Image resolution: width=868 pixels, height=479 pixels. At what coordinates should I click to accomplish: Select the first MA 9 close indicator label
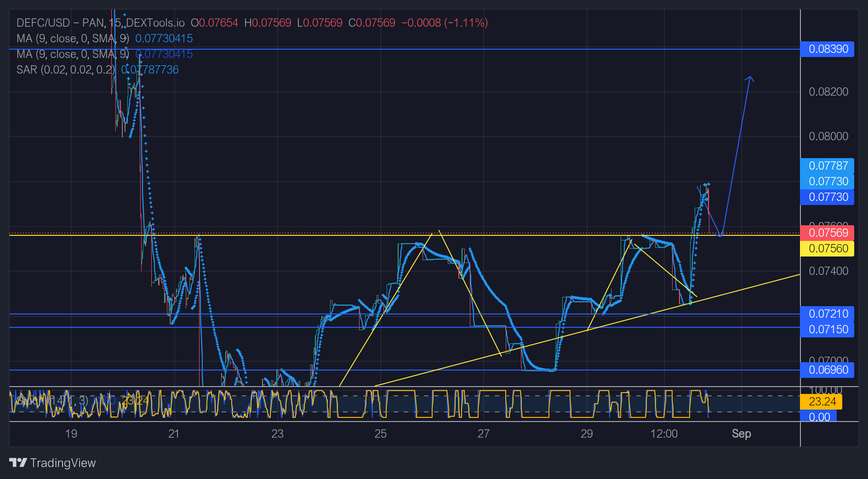point(73,38)
